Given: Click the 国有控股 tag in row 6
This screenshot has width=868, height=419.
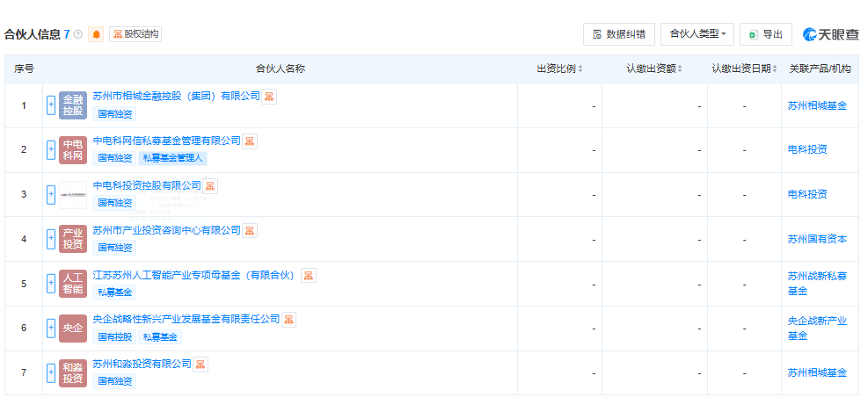Looking at the screenshot, I should [x=114, y=336].
